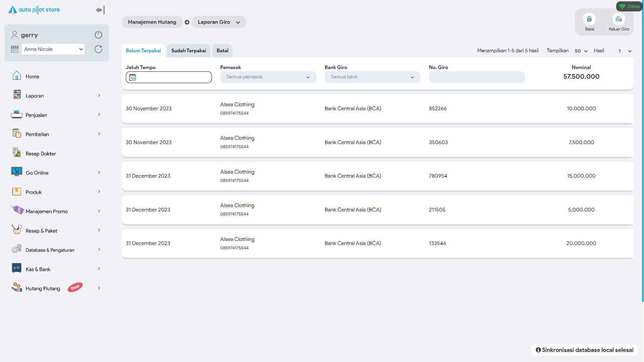
Task: Click the Batal trash icon
Action: (589, 19)
